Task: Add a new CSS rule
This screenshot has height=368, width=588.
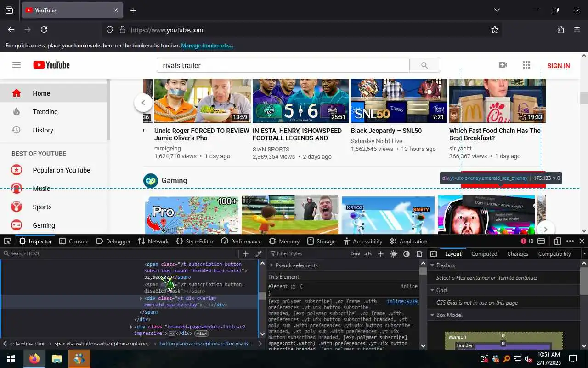Action: coord(380,254)
